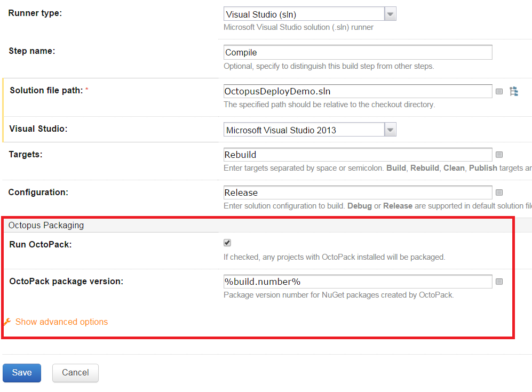
Task: Open the Runner type dropdown
Action: [390, 14]
